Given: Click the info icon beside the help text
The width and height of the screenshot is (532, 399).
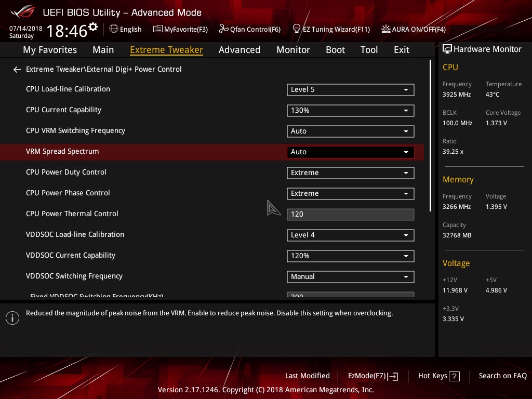Looking at the screenshot, I should pos(12,318).
